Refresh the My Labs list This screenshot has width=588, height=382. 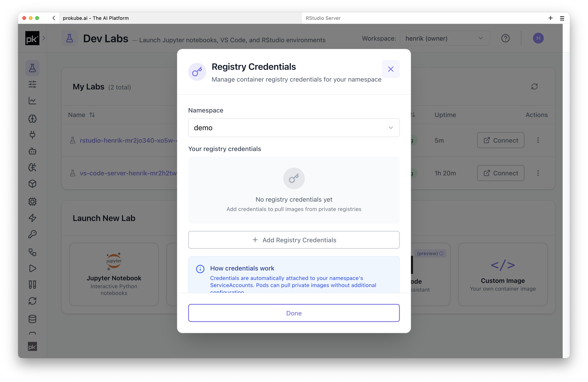(x=534, y=87)
